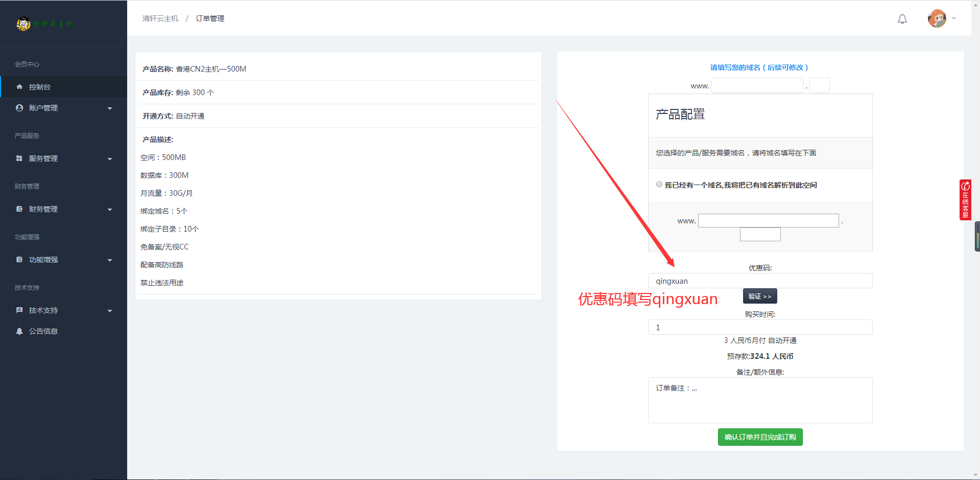Click the 购买时间 input field
The image size is (980, 480).
760,327
